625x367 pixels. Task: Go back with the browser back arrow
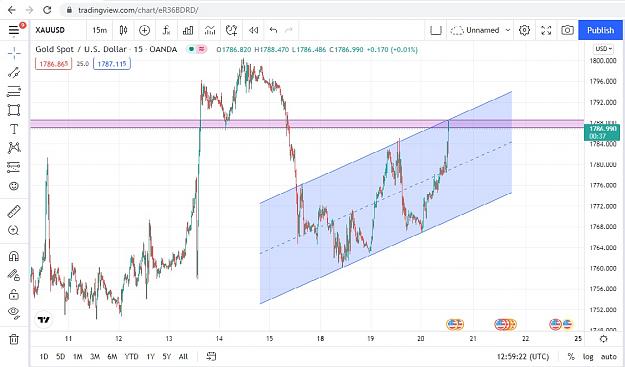point(12,10)
